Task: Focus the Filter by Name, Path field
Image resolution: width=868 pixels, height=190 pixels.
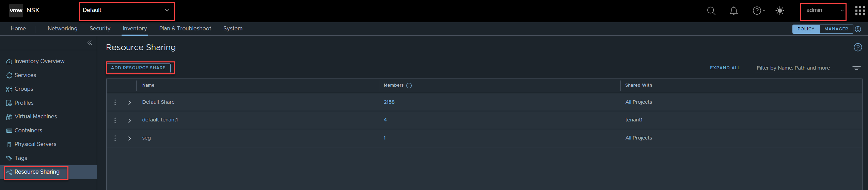Action: (802, 68)
